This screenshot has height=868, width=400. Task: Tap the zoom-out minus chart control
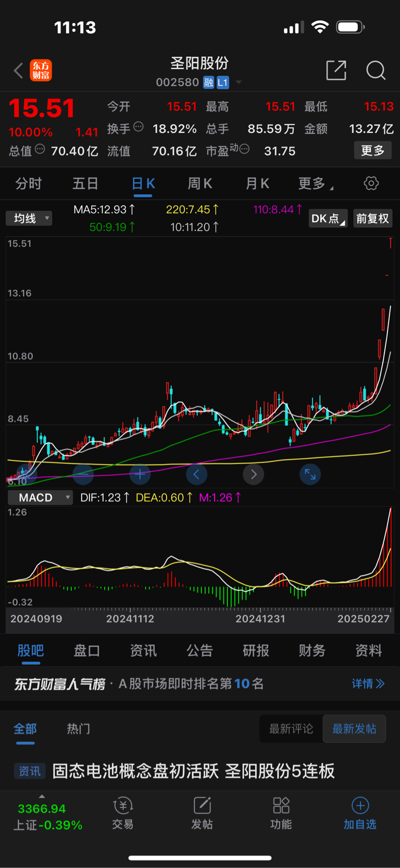click(x=83, y=474)
